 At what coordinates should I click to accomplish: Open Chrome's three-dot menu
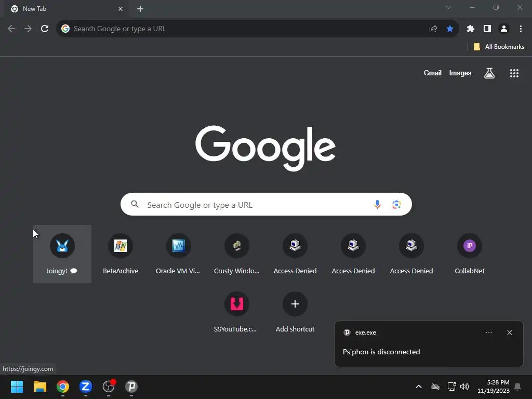pyautogui.click(x=521, y=29)
